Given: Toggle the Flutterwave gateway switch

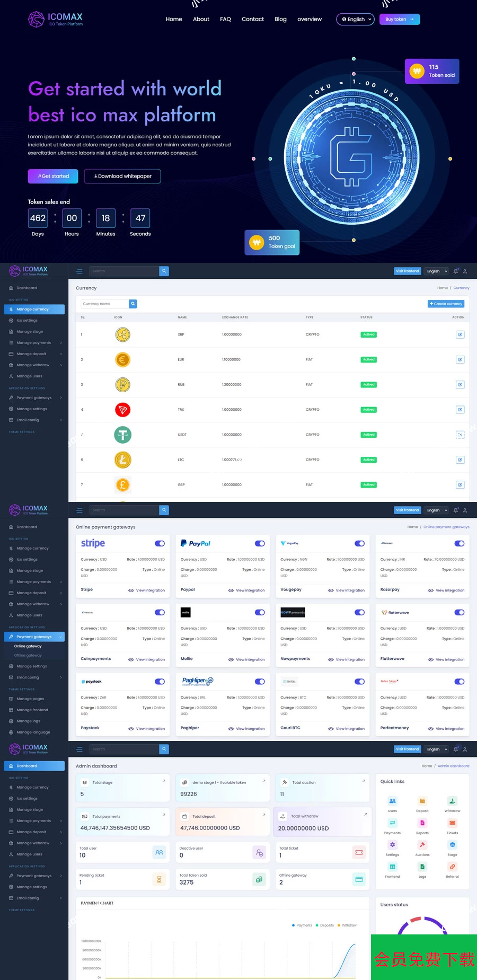Looking at the screenshot, I should point(459,612).
